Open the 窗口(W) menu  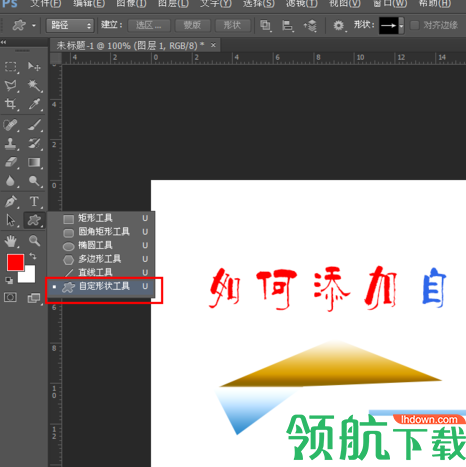coord(389,3)
